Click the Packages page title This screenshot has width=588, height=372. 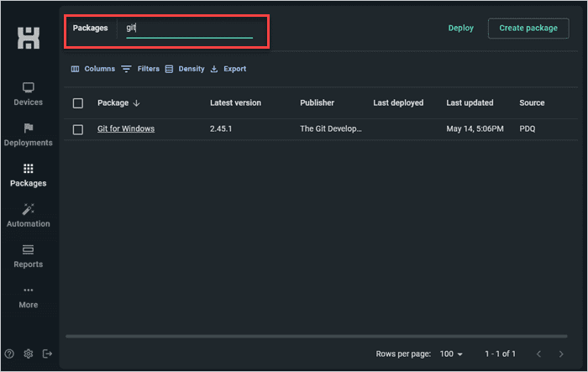(91, 28)
